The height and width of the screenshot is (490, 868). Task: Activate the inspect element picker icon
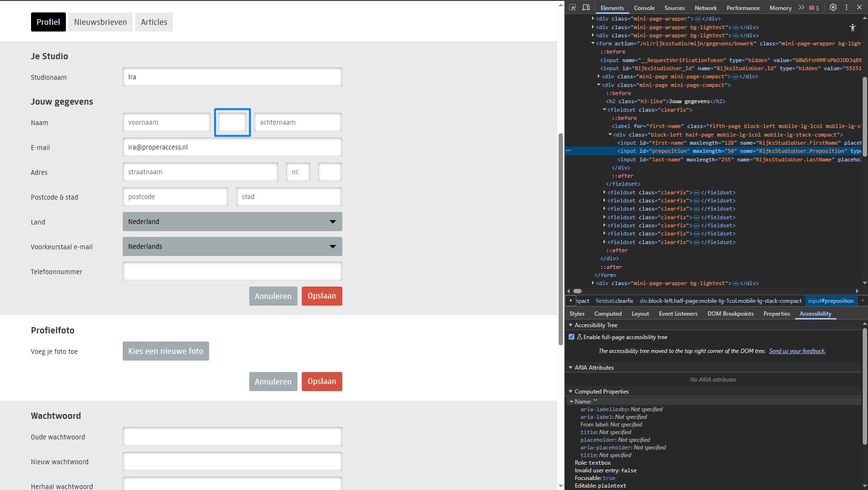tap(572, 8)
